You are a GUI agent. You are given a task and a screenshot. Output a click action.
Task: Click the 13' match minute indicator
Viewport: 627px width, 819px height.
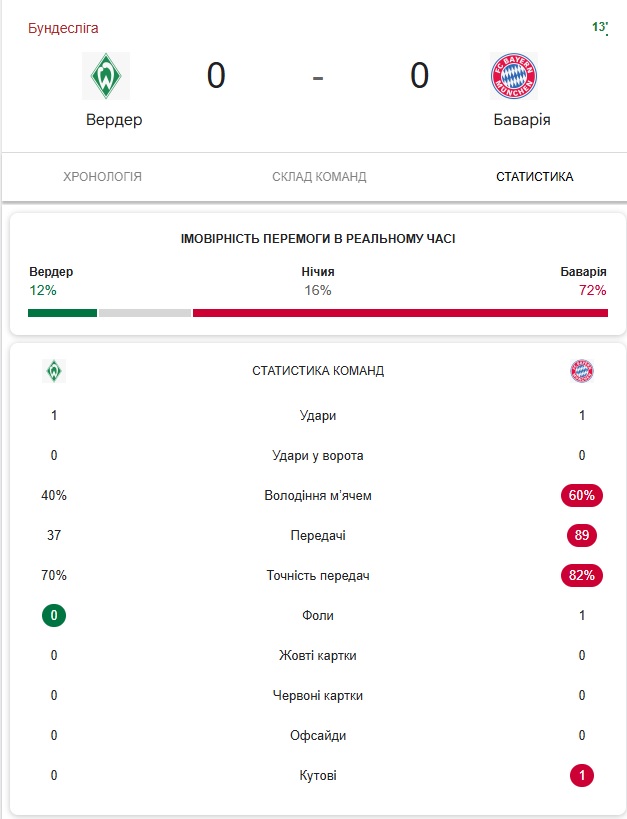[600, 27]
